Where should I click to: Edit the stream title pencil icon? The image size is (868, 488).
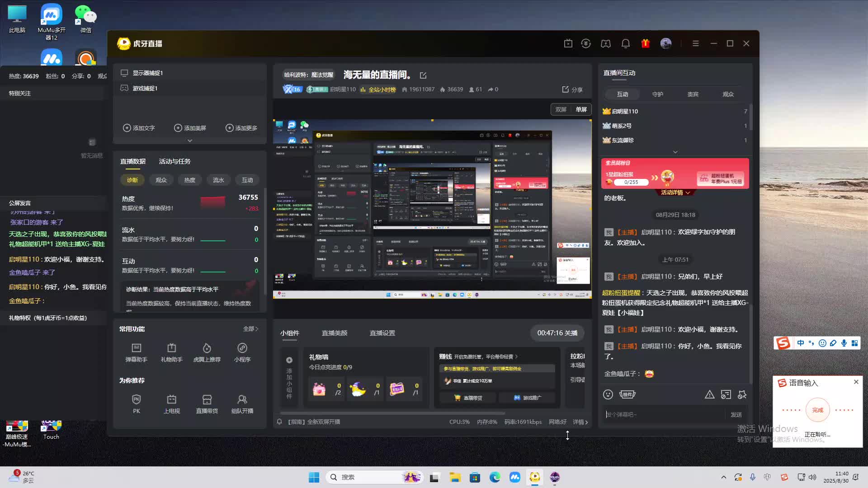(x=423, y=75)
